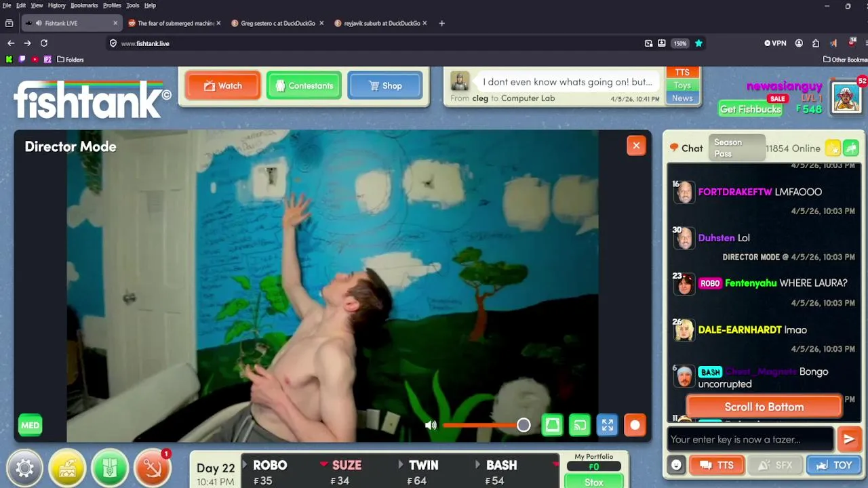Image resolution: width=868 pixels, height=488 pixels.
Task: Click the Get Fishbucks button
Action: (x=750, y=109)
